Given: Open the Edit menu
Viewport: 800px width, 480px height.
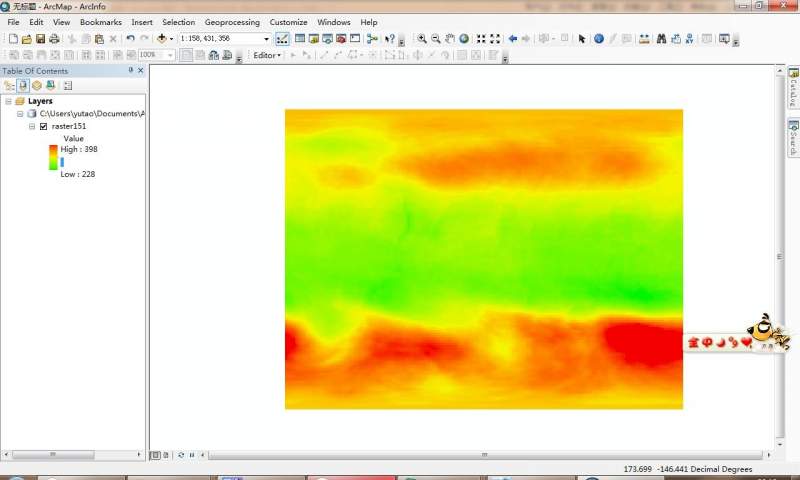Looking at the screenshot, I should click(x=36, y=22).
